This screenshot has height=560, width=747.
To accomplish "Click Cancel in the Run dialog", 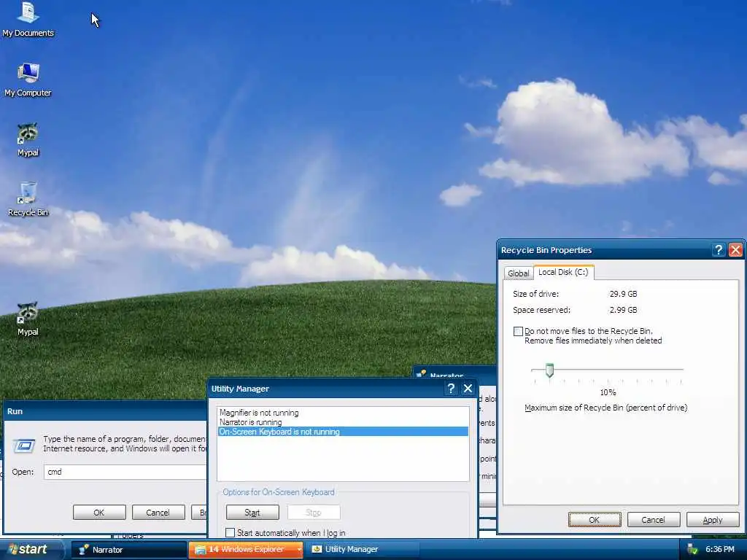I will [158, 513].
